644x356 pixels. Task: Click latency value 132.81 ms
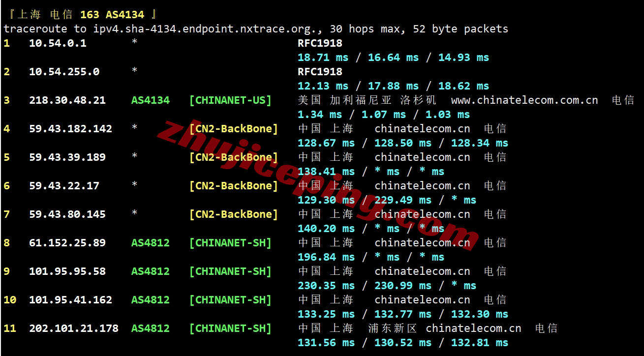pyautogui.click(x=480, y=343)
